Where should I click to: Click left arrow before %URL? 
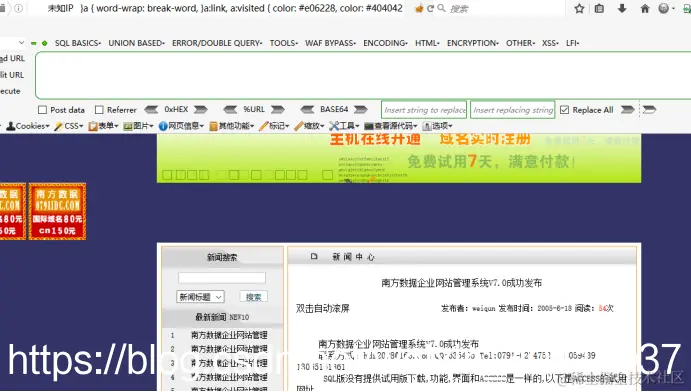pyautogui.click(x=230, y=109)
